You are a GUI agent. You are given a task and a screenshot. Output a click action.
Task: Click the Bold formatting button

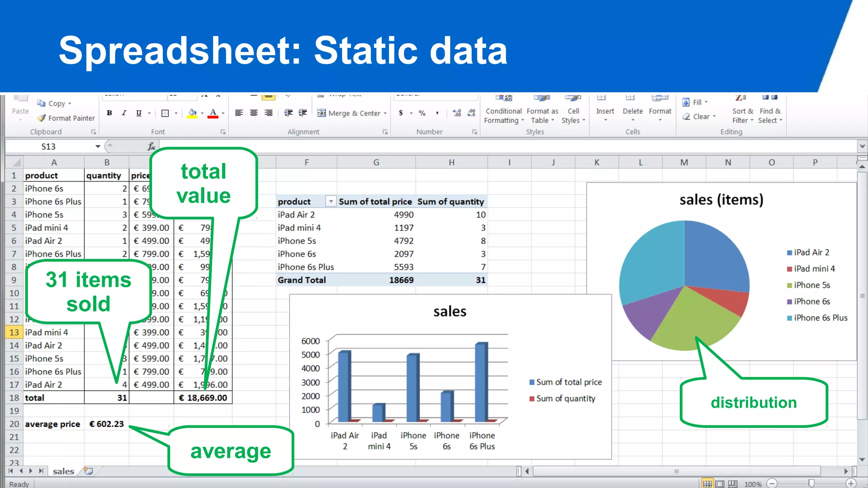(109, 113)
